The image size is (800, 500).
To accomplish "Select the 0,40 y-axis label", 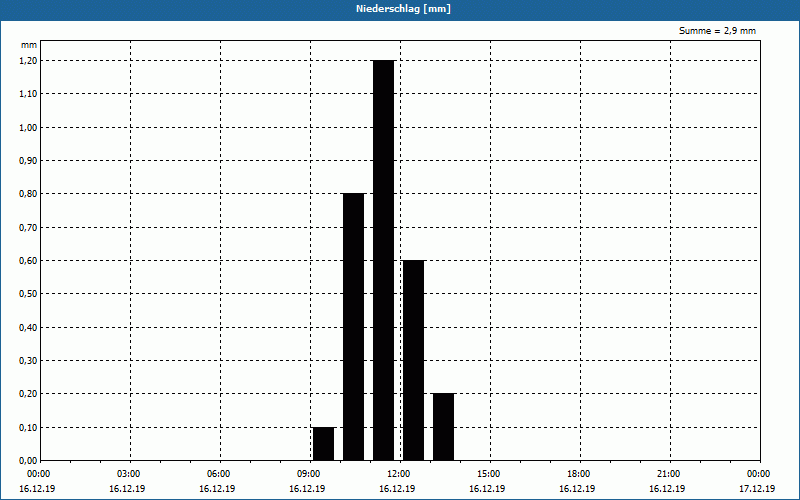I will [x=28, y=328].
